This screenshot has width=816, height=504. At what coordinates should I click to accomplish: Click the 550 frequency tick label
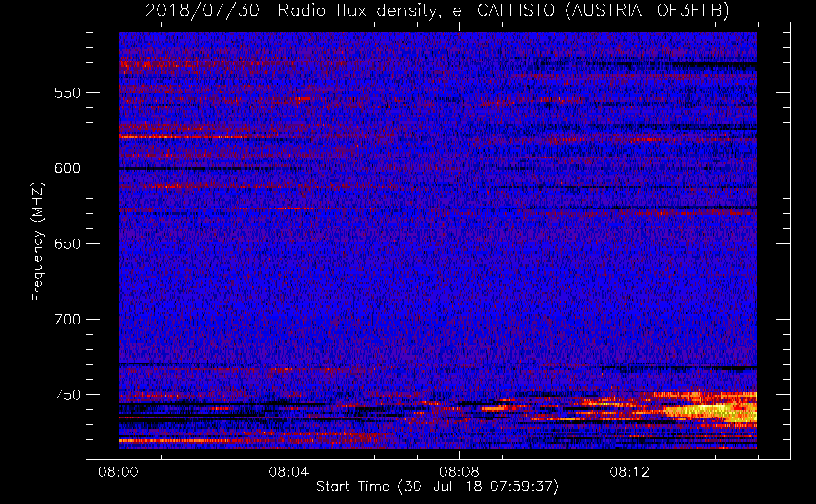68,93
